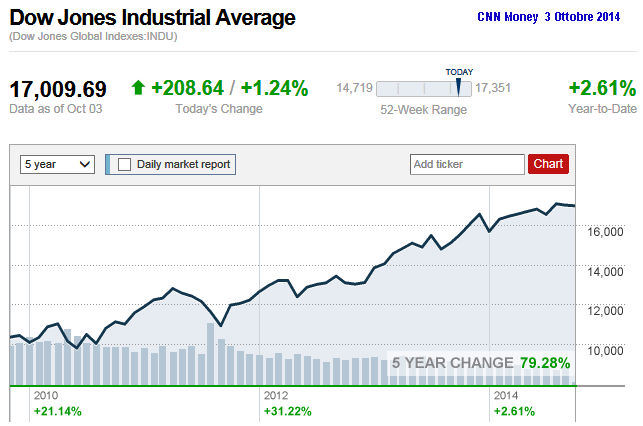Click the 2012 year label on timeline

click(276, 396)
